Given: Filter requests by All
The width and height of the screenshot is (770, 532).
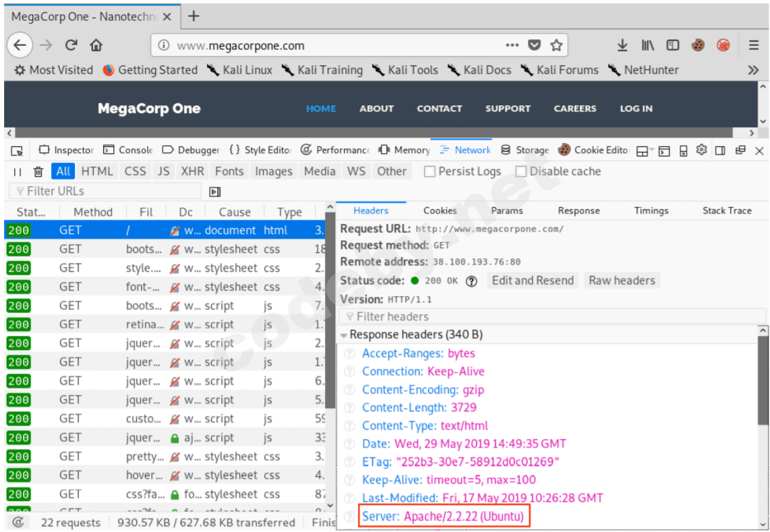Looking at the screenshot, I should pos(63,171).
